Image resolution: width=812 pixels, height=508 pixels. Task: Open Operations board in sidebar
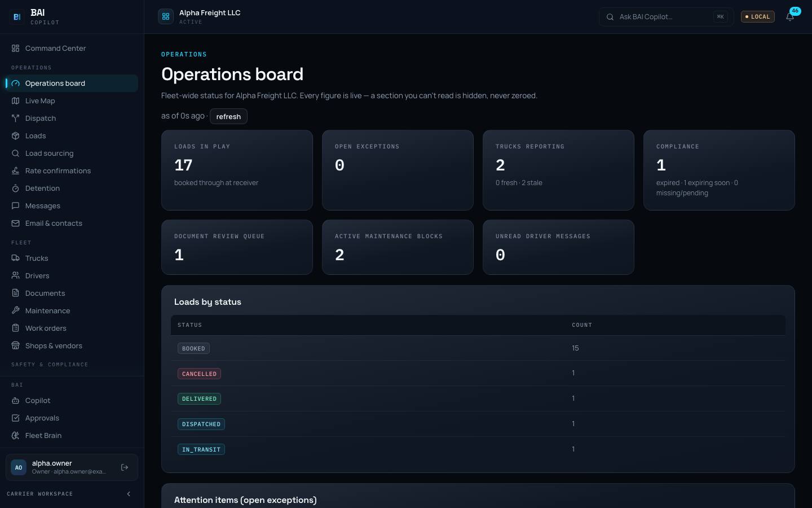point(72,84)
